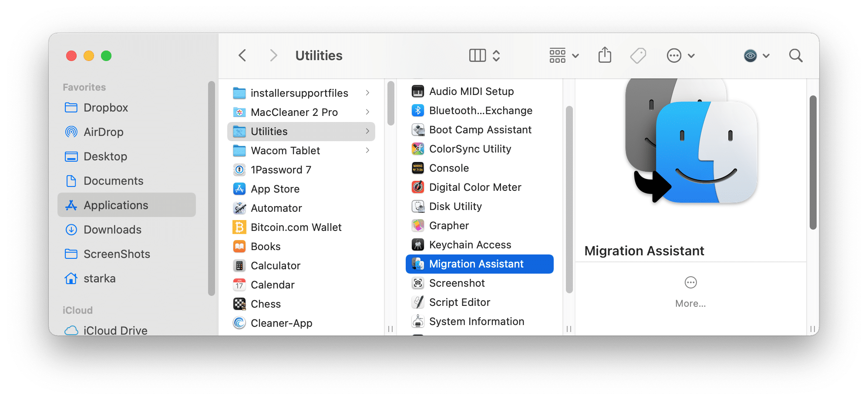
Task: Select the Grapher utility
Action: (480, 226)
